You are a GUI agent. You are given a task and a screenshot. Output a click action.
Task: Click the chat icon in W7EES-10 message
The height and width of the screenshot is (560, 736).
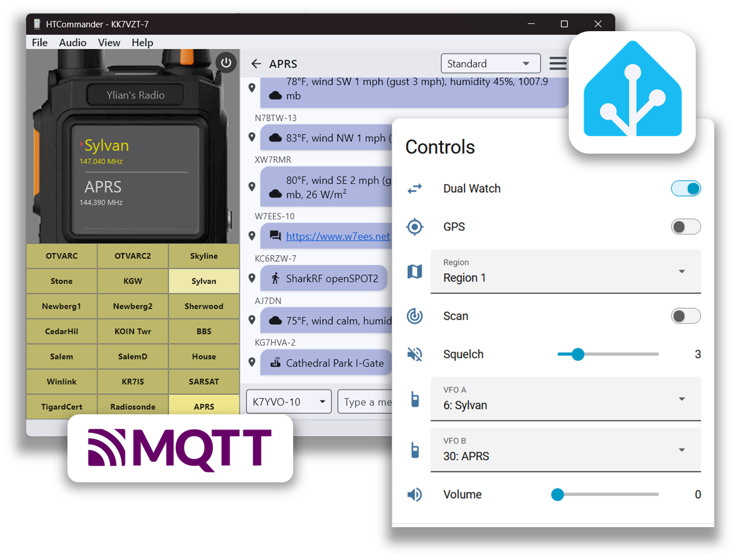pos(276,236)
